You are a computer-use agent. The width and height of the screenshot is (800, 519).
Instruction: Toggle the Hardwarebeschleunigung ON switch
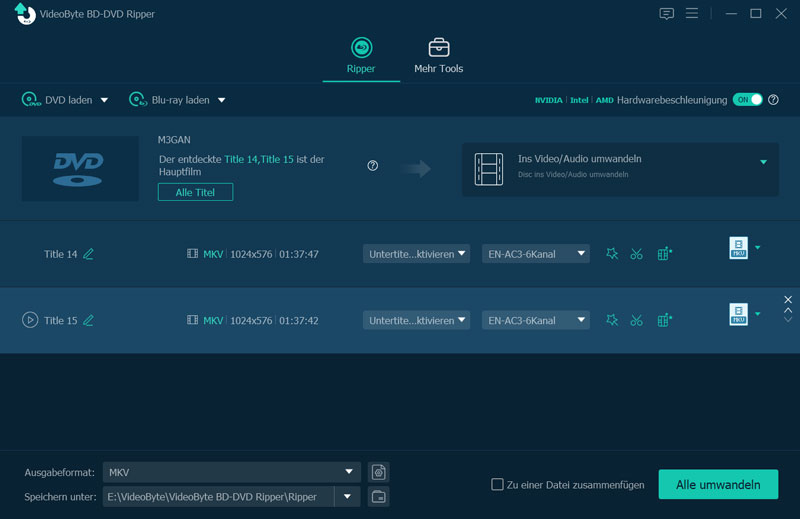click(747, 100)
